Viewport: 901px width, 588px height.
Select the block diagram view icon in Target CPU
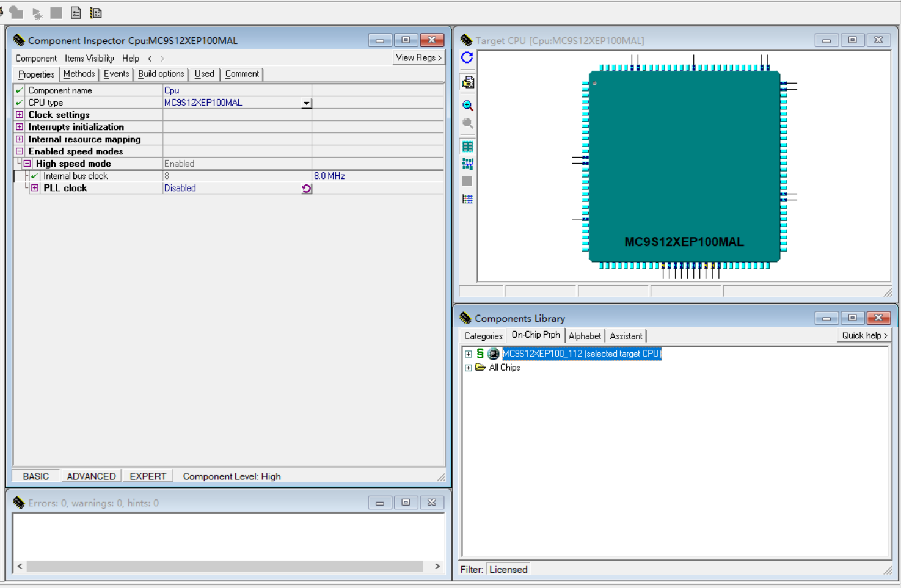[x=468, y=164]
